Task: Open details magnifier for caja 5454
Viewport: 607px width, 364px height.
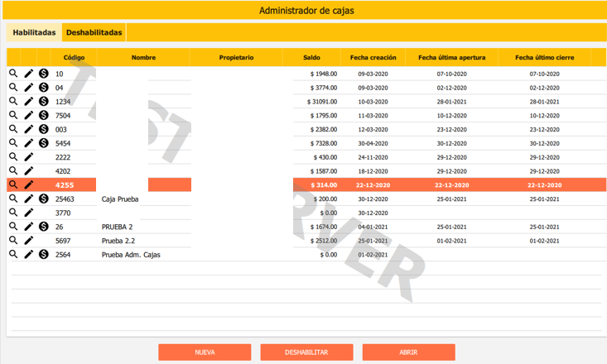Action: tap(13, 143)
